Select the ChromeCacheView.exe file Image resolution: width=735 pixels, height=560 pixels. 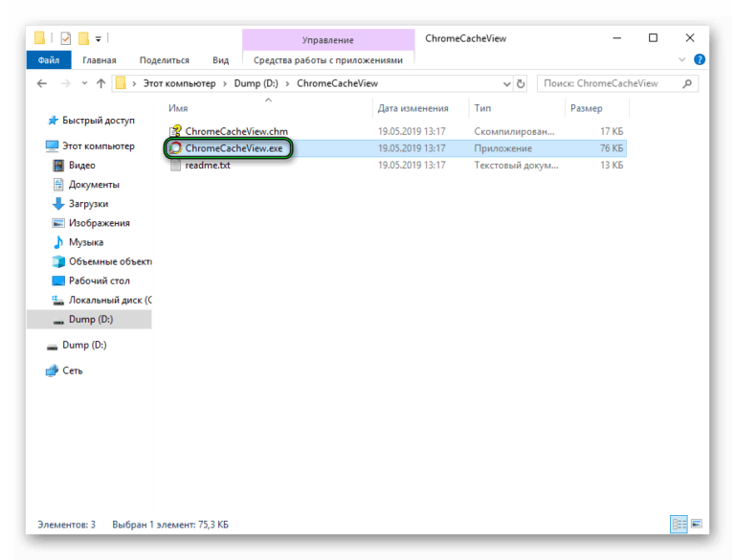(x=234, y=148)
